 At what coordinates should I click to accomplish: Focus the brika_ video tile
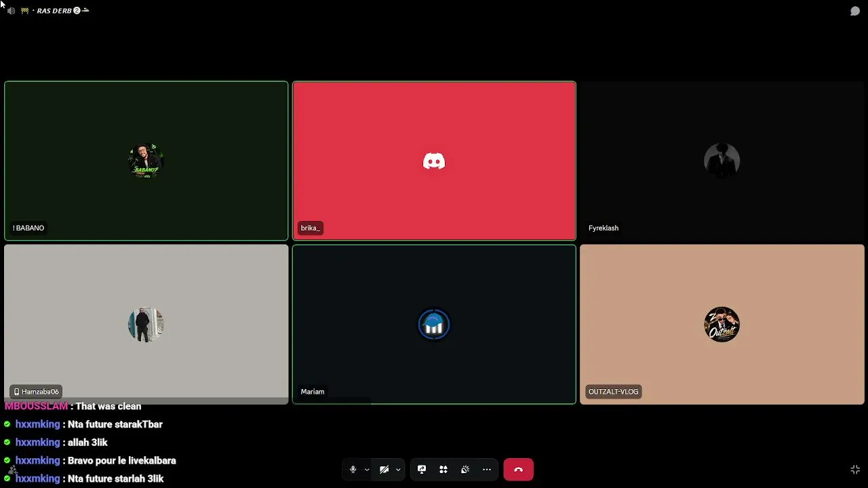434,161
